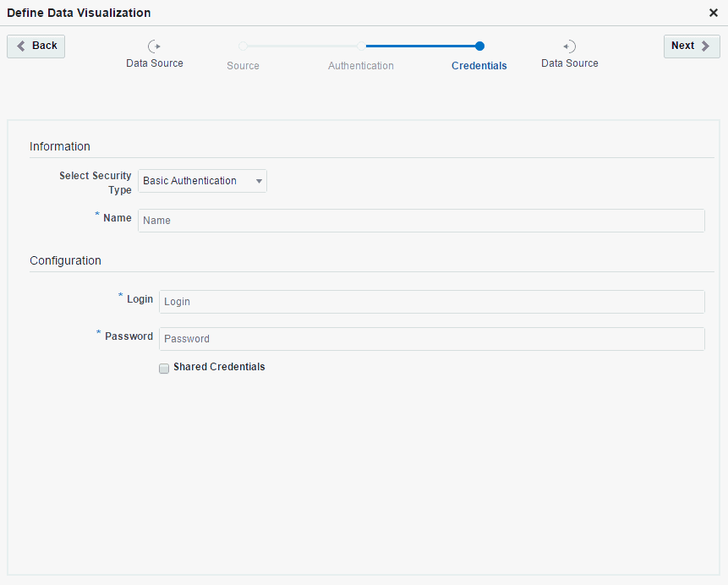Screen dimensions: 728x585
Task: Select the Authentication step circle
Action: click(x=361, y=46)
